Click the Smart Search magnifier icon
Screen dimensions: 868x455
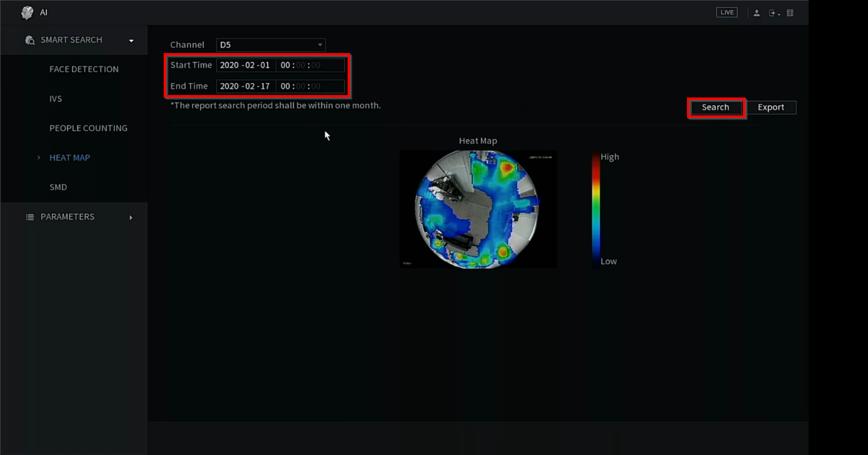(30, 40)
